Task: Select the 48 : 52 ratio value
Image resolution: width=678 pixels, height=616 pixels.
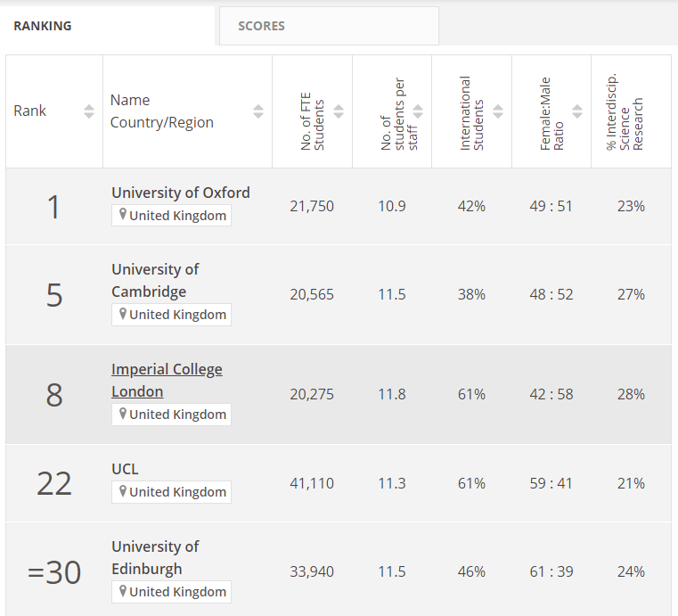Action: click(x=551, y=294)
